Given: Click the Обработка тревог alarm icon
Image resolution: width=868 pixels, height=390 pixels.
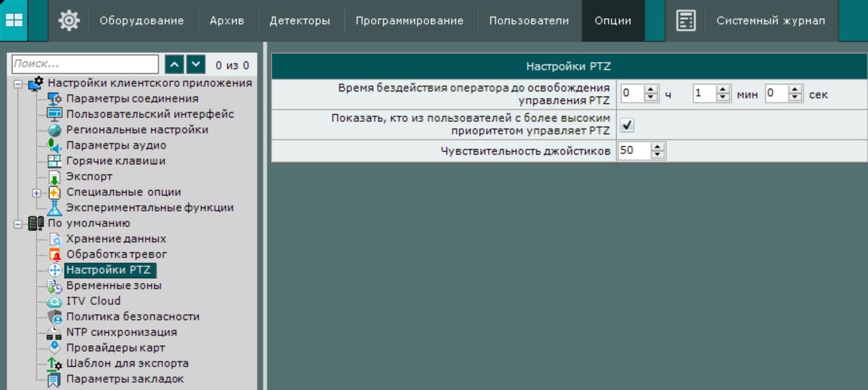Looking at the screenshot, I should point(55,255).
